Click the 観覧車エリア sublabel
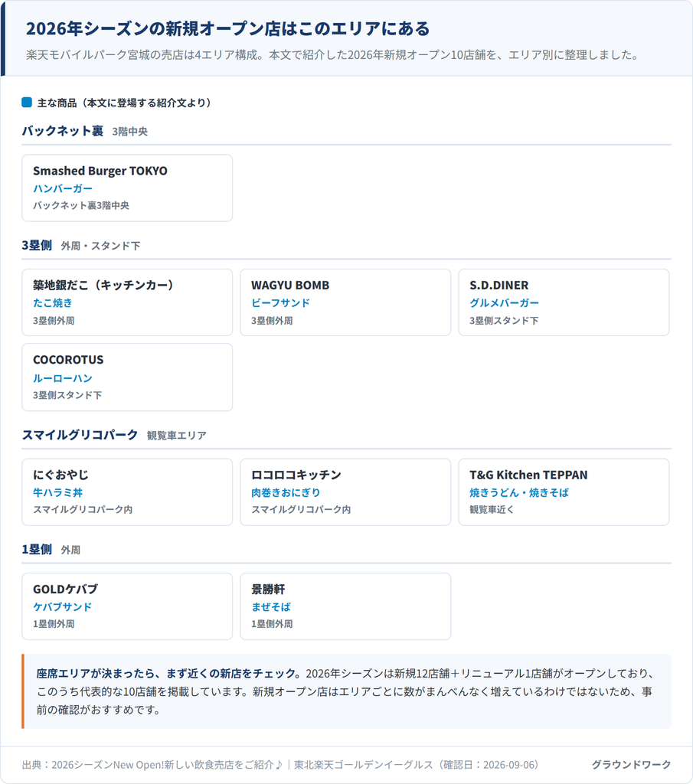Screen dimensions: 693x784 click(176, 436)
